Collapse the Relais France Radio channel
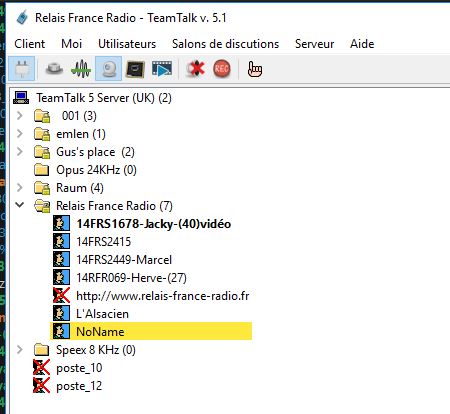This screenshot has width=450, height=414. click(20, 205)
